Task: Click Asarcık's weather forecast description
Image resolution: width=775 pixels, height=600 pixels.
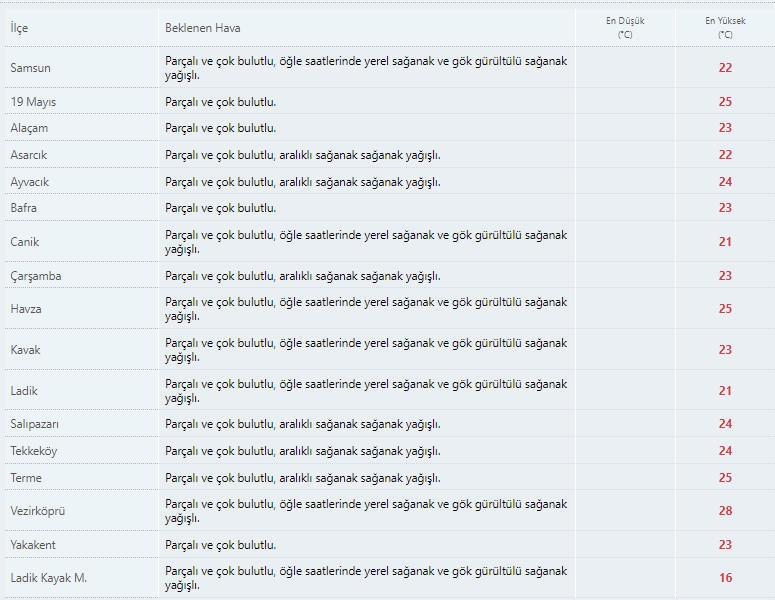Action: coord(302,155)
